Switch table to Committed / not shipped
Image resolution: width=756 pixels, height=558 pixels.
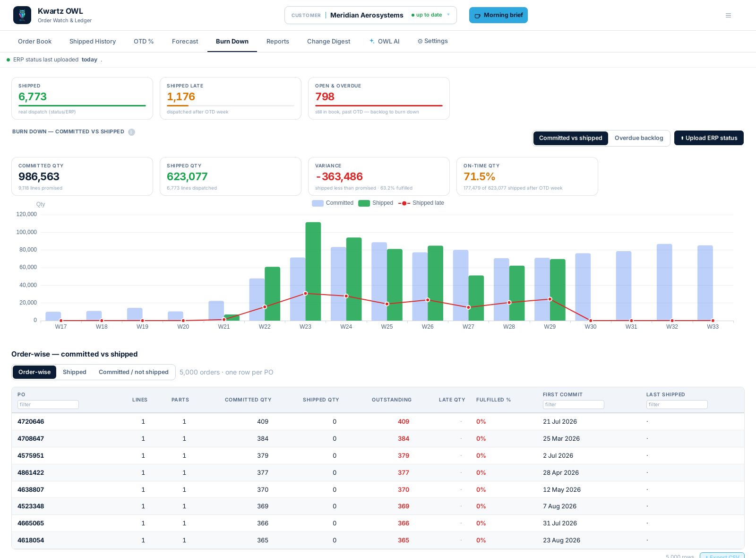coord(134,372)
